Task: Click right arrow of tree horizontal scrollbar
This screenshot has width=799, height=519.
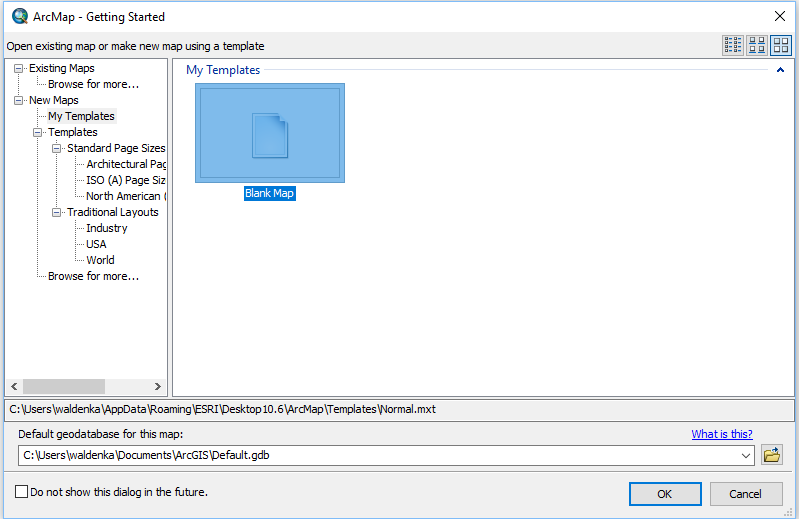Action: point(157,386)
